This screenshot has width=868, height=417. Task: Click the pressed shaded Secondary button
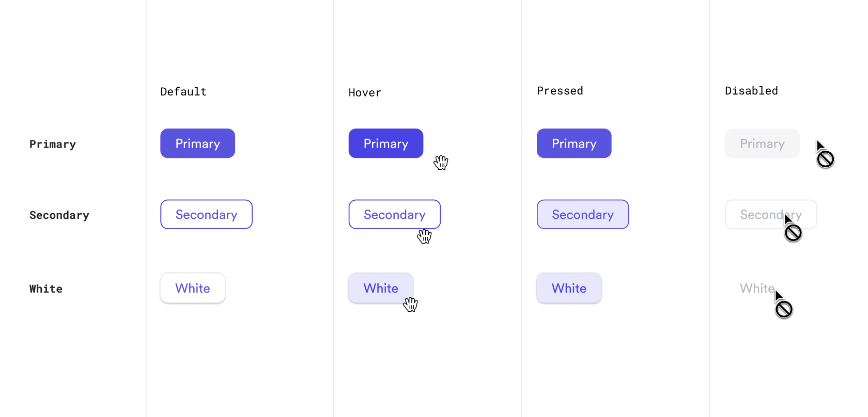click(582, 214)
